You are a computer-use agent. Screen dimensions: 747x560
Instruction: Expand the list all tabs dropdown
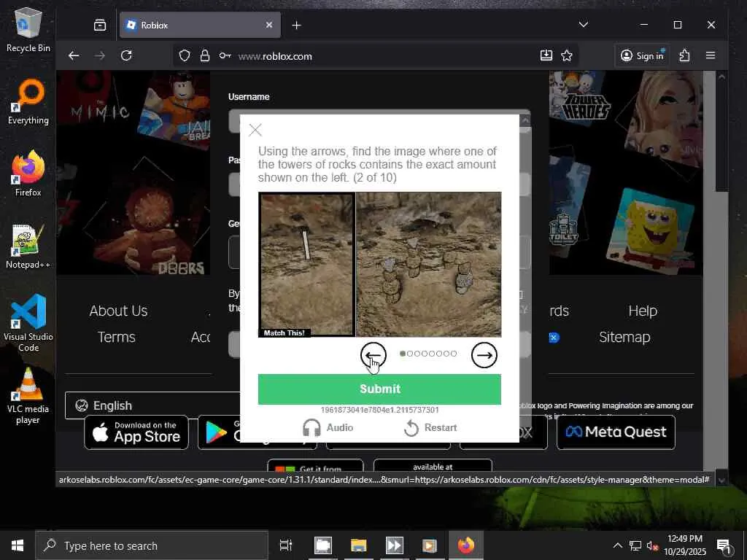coord(583,25)
